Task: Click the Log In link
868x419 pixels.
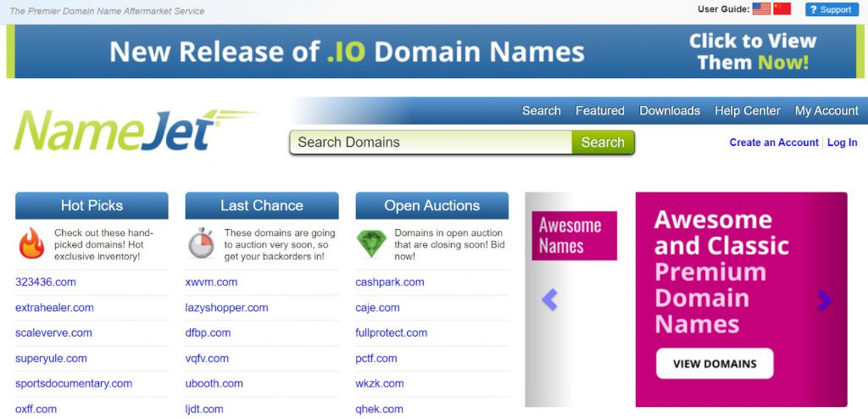Action: [x=843, y=142]
